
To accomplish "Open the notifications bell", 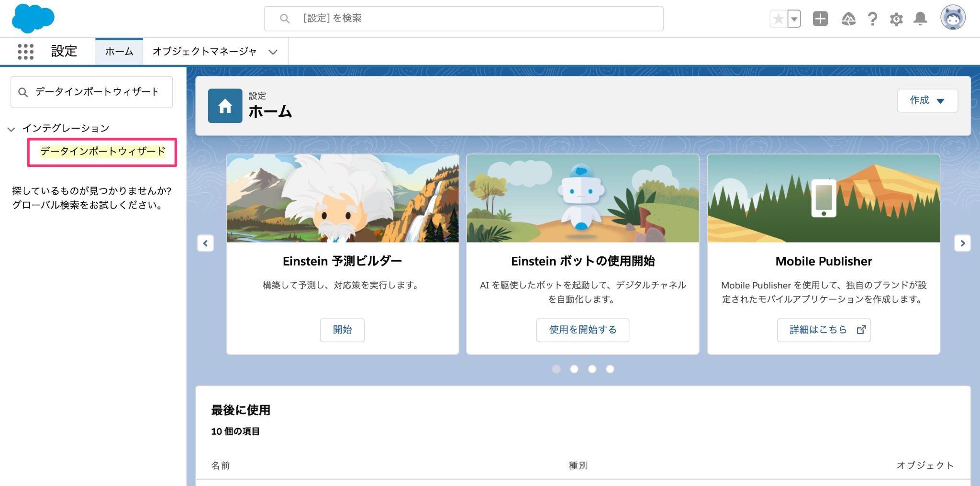I will 920,19.
